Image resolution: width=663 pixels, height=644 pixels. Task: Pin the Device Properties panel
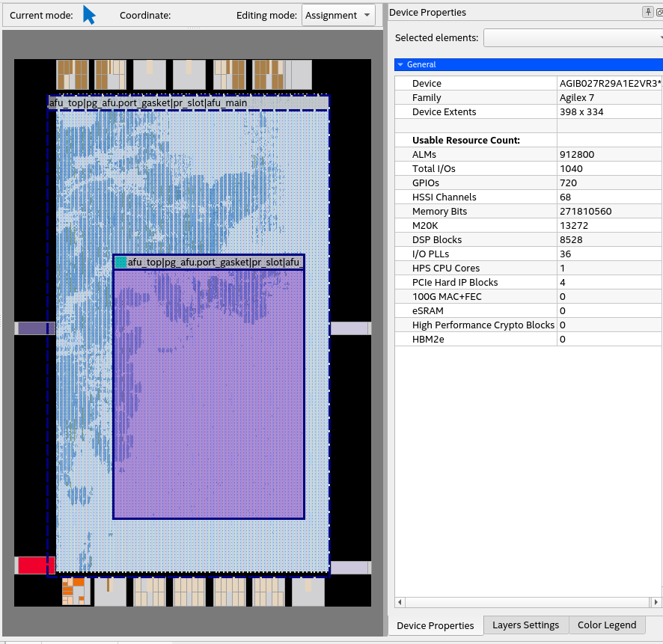(647, 12)
